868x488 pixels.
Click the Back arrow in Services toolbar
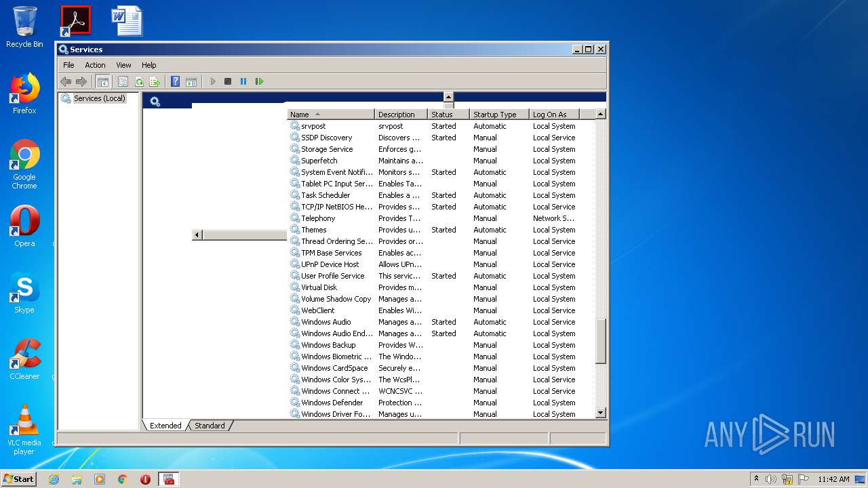tap(66, 81)
